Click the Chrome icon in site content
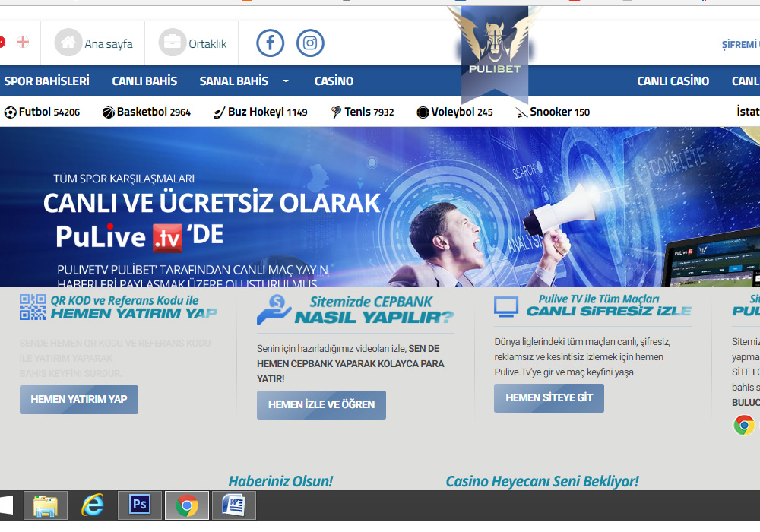Image resolution: width=760 pixels, height=532 pixels. (744, 425)
